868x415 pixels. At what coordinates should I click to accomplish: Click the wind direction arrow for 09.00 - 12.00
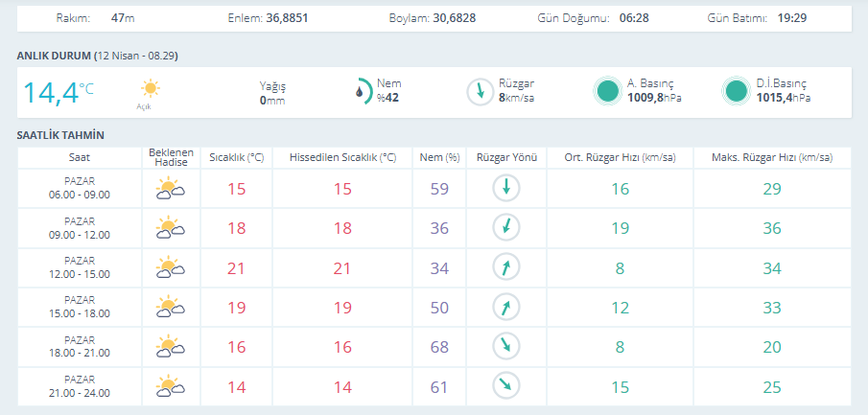505,228
